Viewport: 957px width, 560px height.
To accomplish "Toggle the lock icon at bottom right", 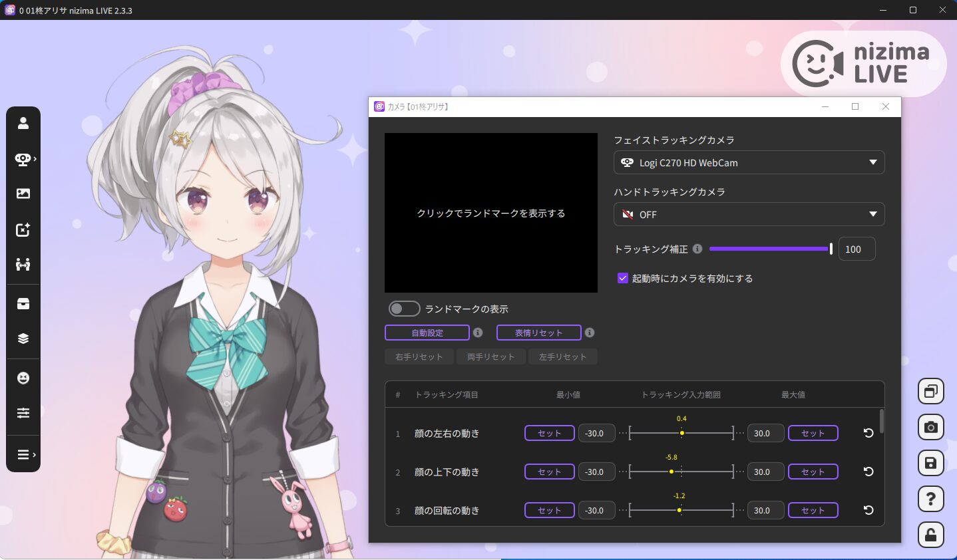I will (930, 535).
